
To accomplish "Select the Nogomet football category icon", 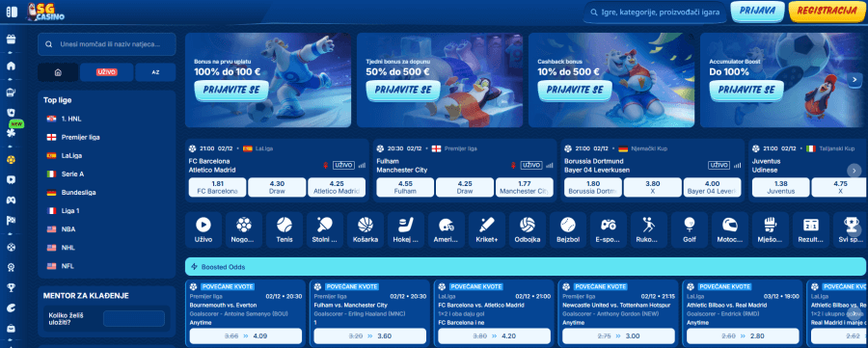I will coord(244,229).
